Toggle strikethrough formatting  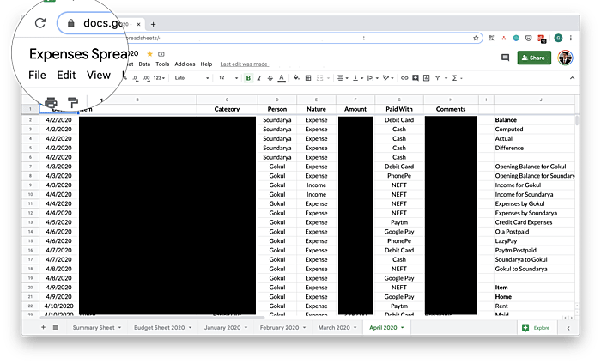(270, 78)
